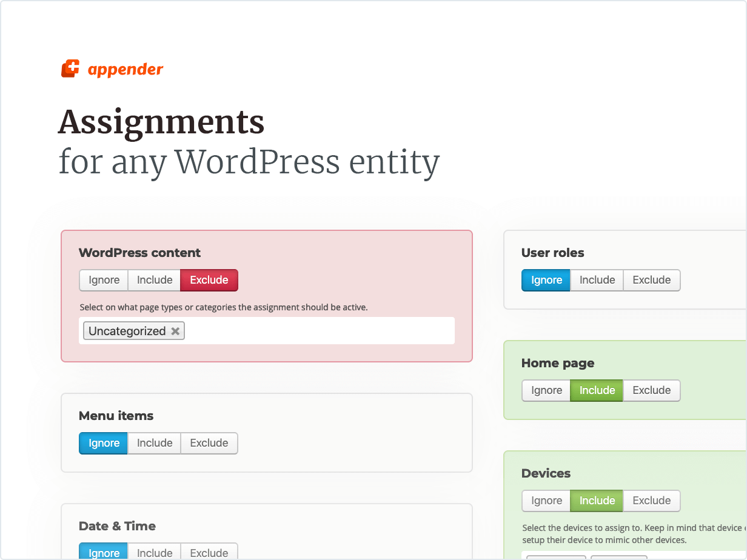Select Ignore for User roles
Viewport: 747px width, 560px height.
pyautogui.click(x=546, y=280)
